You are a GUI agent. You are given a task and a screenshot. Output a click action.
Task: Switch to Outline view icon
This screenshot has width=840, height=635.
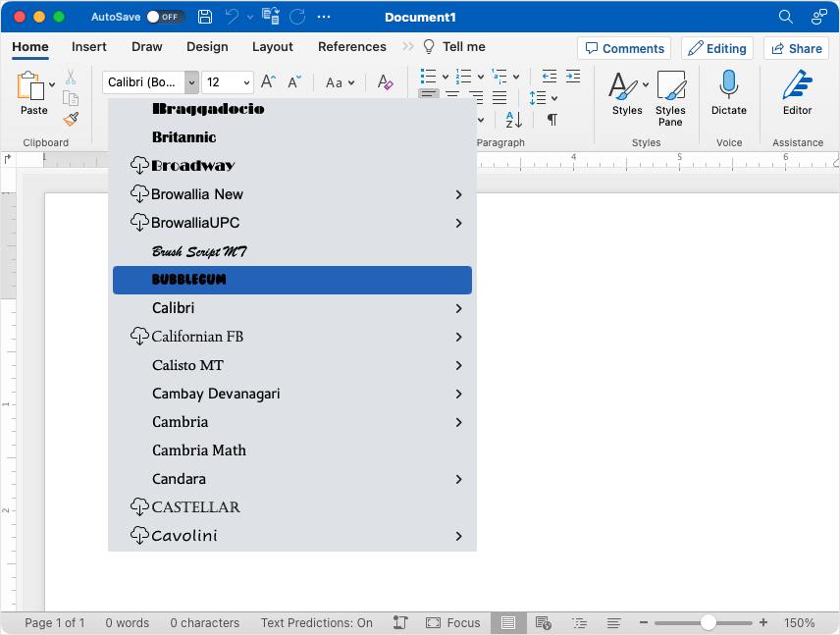point(579,622)
